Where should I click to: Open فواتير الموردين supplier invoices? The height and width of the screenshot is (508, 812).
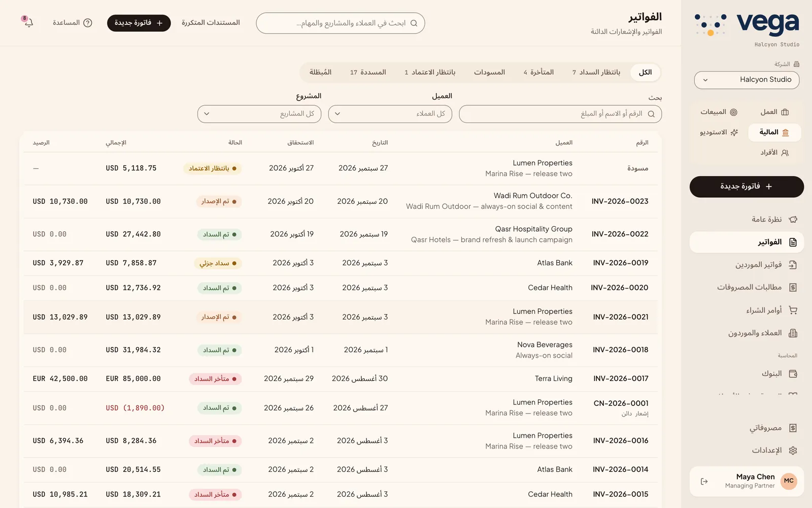pyautogui.click(x=747, y=265)
